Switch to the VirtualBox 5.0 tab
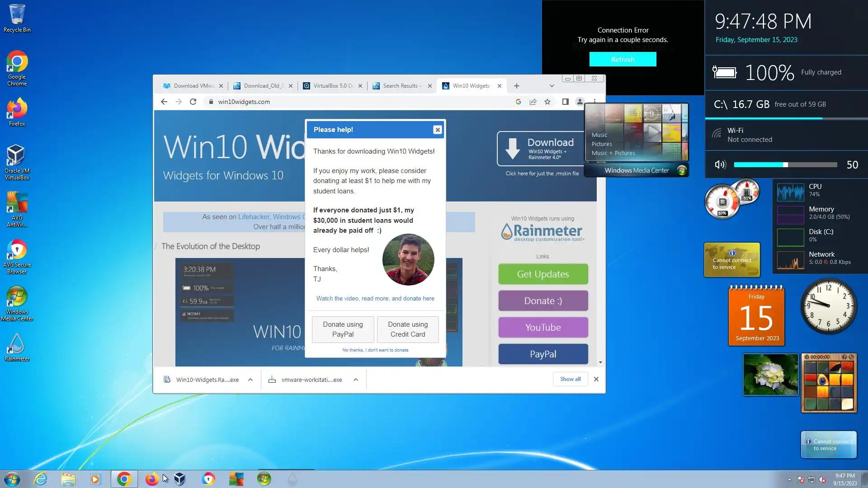The width and height of the screenshot is (868, 488). pos(332,86)
